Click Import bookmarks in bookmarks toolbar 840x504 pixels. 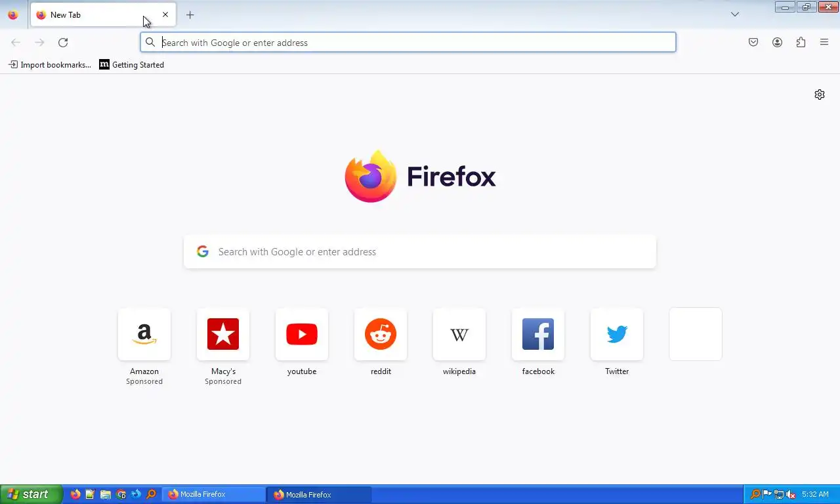coord(50,65)
